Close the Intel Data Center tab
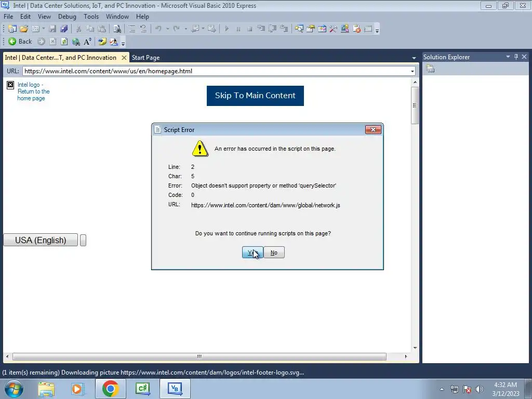 124,58
